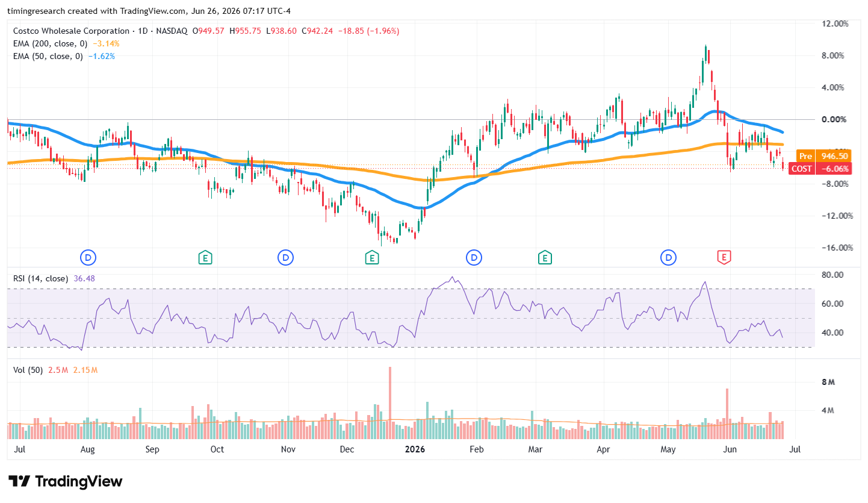Click the EMA (200, close, 0) legend
The height and width of the screenshot is (503, 868).
click(50, 43)
